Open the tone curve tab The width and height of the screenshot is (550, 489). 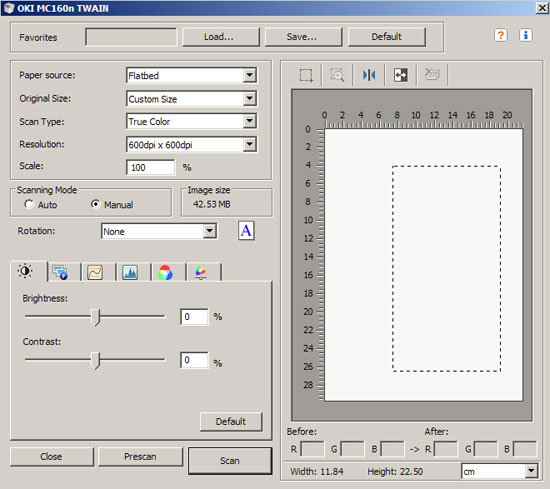point(95,272)
